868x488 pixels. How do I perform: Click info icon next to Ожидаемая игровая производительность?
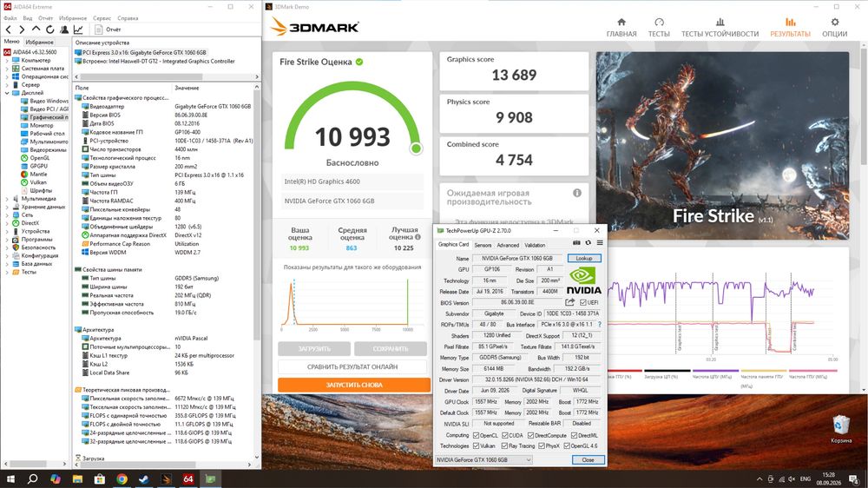click(x=577, y=193)
